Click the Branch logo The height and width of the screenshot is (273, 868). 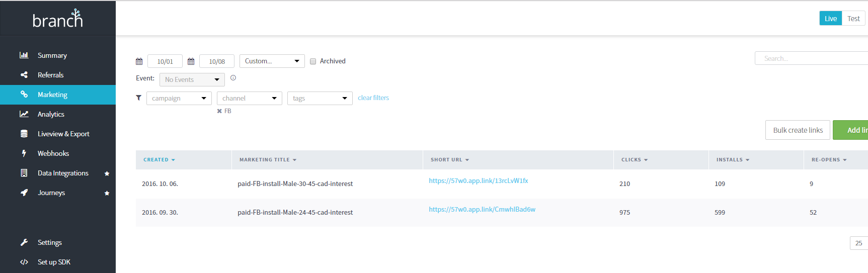click(x=57, y=19)
